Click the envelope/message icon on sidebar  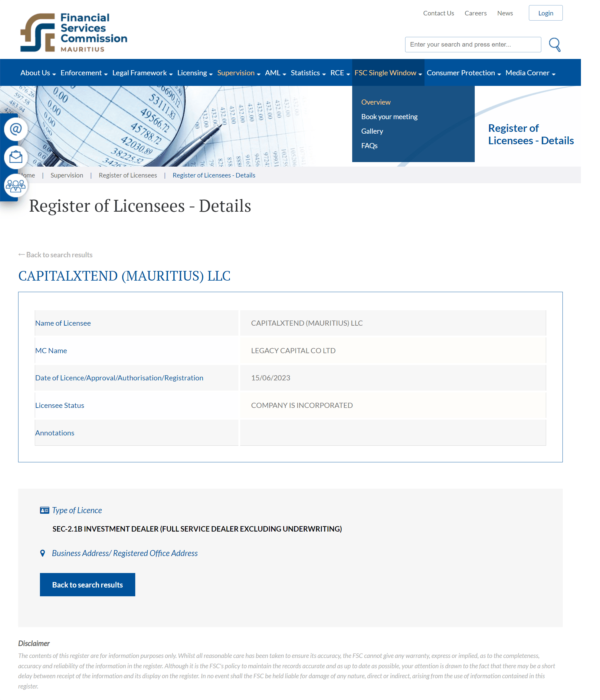coord(14,156)
